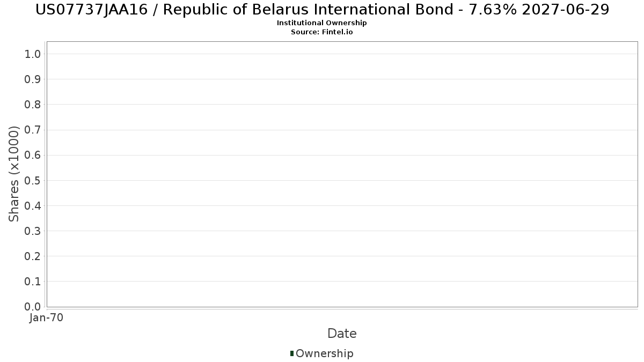Click the 1.0 y-axis tick label

click(33, 54)
